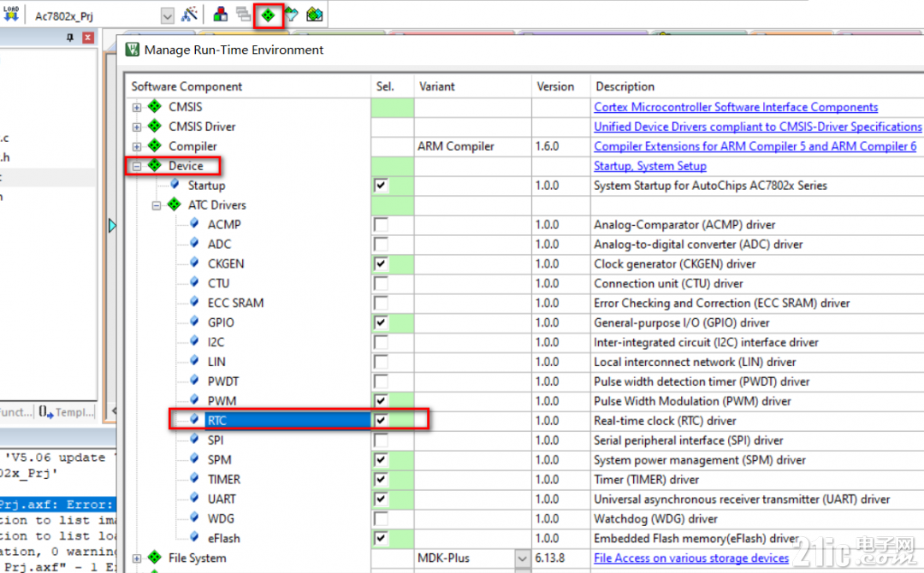Collapse the Device tree node
The height and width of the screenshot is (573, 924).
click(x=137, y=166)
